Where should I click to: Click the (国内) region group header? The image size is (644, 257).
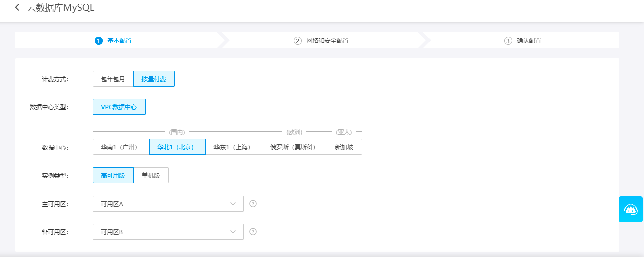[x=177, y=132]
